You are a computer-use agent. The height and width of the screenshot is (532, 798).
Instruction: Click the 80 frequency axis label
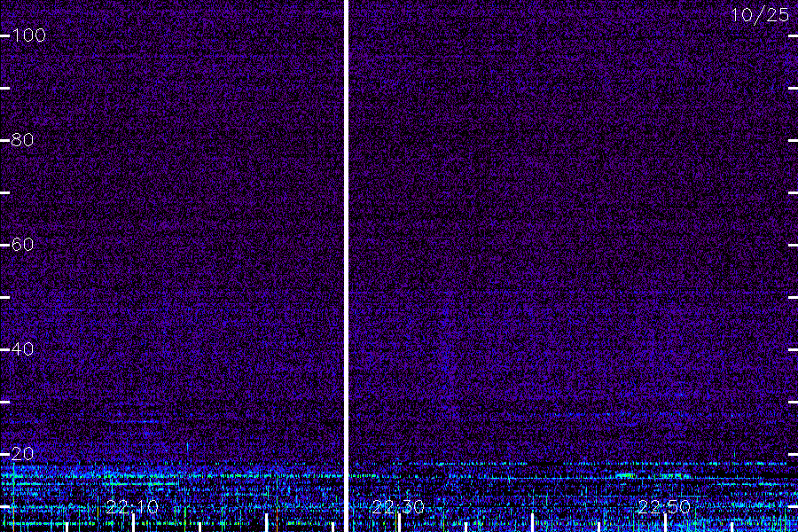[x=22, y=139]
